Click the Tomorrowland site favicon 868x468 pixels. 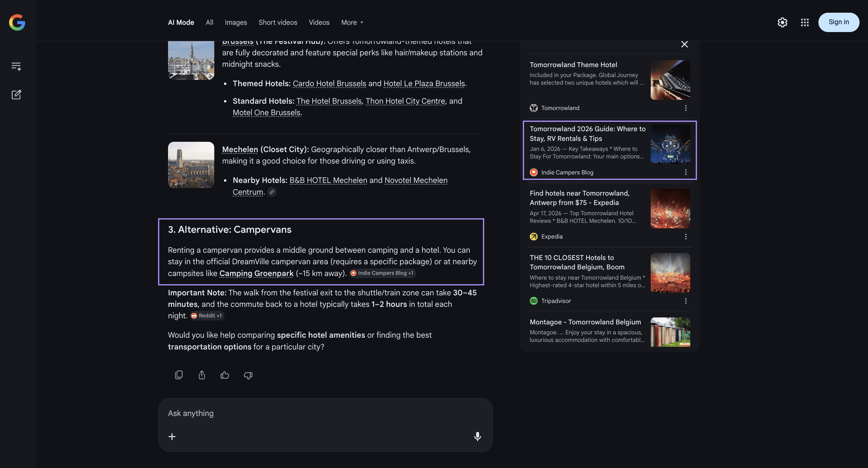(x=534, y=108)
